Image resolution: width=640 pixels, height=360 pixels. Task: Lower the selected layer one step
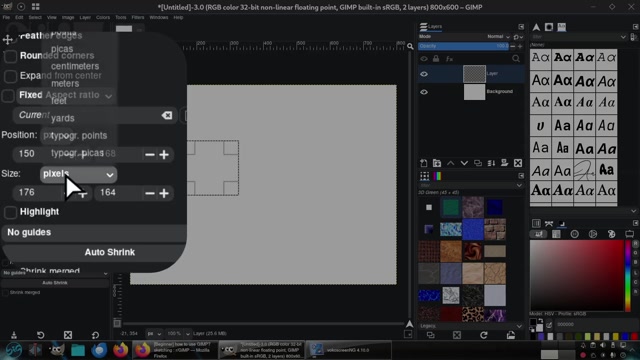click(x=464, y=163)
